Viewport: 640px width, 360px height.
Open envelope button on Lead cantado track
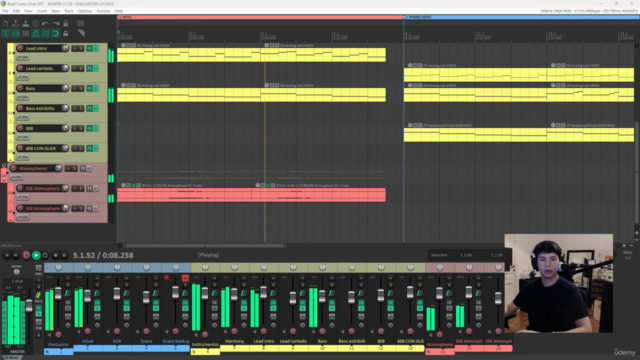point(22,77)
